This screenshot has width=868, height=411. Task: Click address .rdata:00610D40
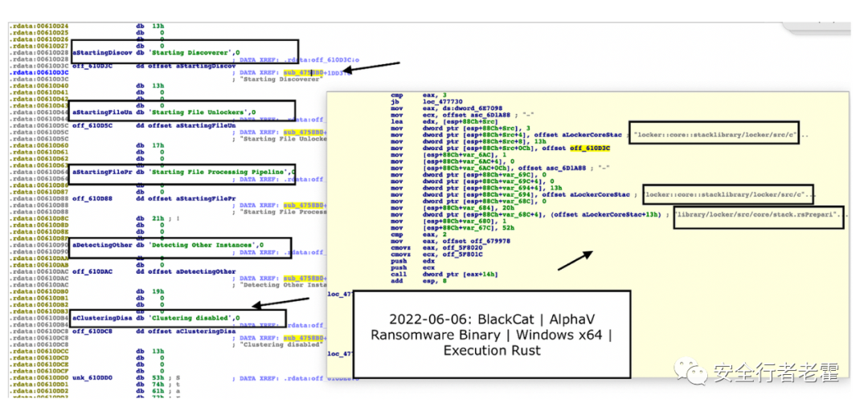pyautogui.click(x=39, y=86)
